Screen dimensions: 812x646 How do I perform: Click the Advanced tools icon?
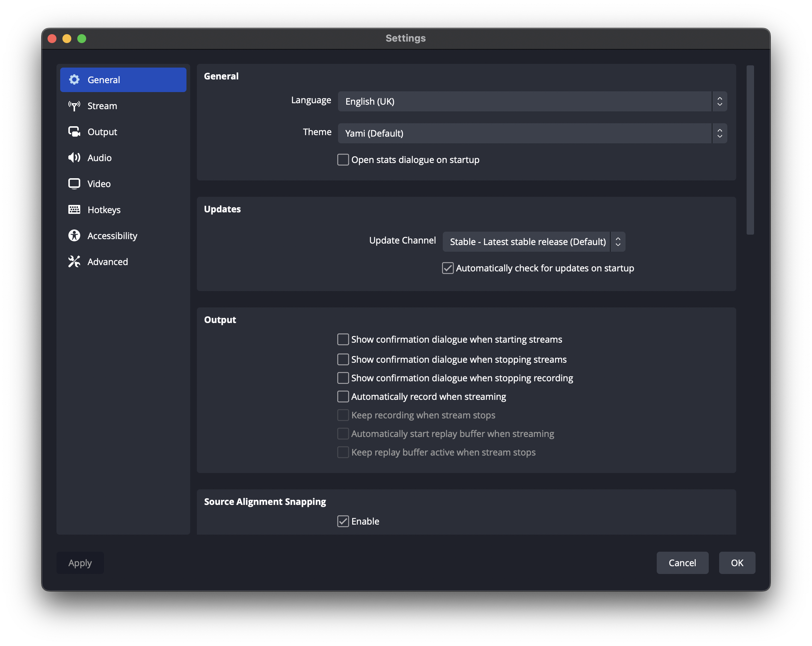(74, 262)
